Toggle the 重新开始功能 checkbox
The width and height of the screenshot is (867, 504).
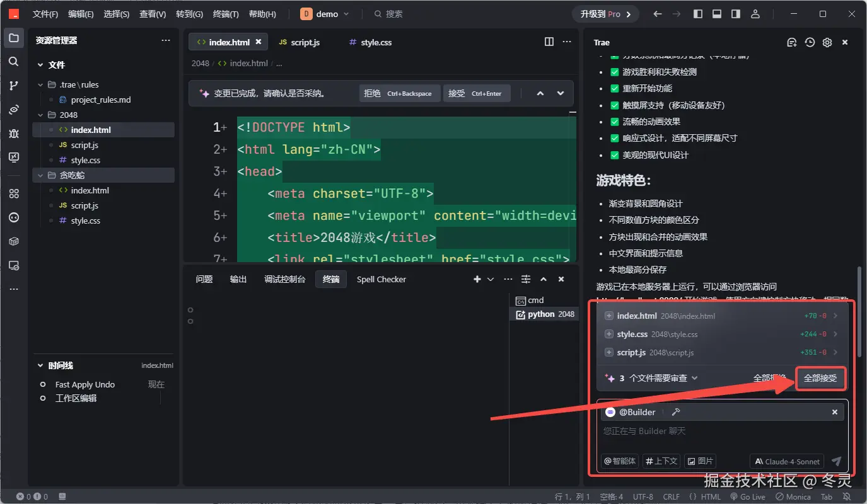point(615,88)
